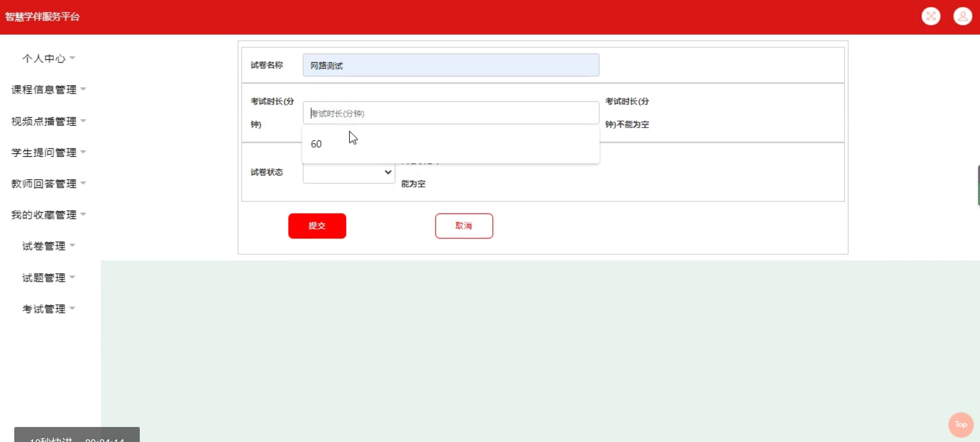
Task: Click the fullscreen icon in header
Action: point(931,16)
